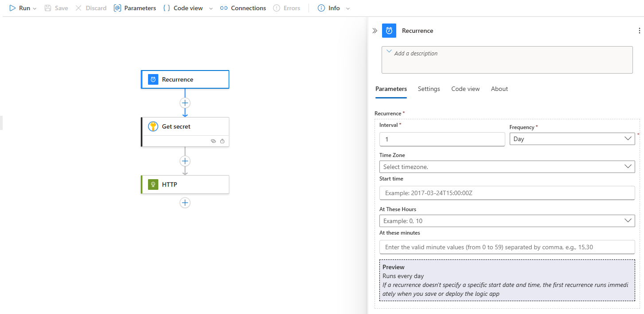Open the Frequency dropdown

572,139
